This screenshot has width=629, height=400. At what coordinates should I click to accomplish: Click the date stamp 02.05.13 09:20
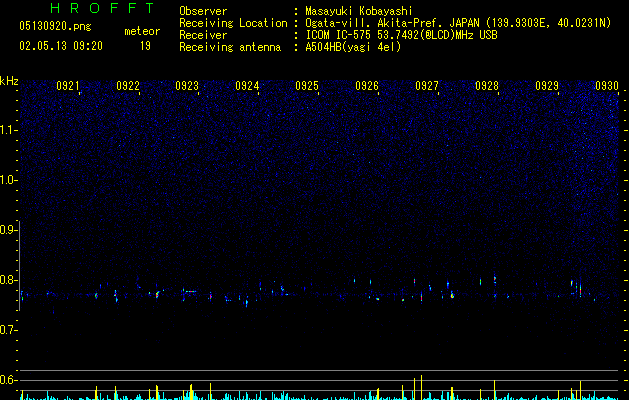[61, 46]
